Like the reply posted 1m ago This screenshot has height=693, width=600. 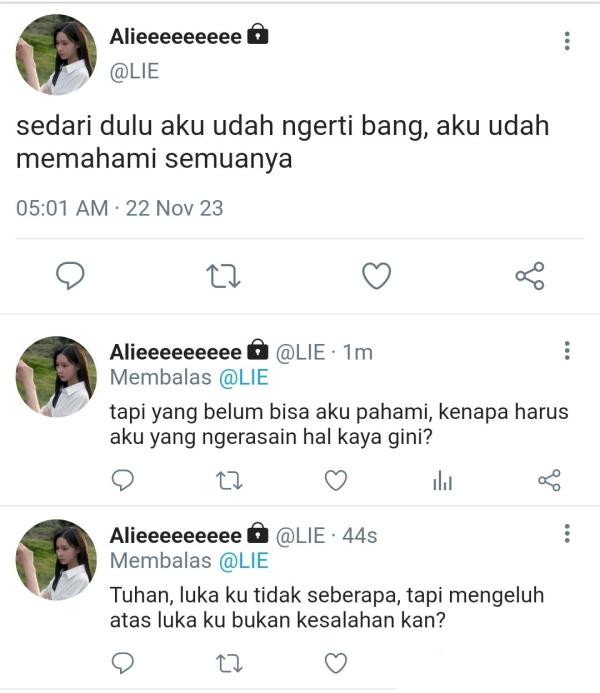(x=336, y=480)
